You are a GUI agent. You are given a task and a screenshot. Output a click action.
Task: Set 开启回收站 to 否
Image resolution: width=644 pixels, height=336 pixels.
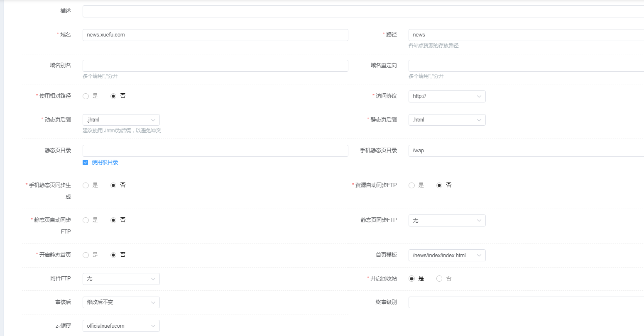(x=439, y=279)
